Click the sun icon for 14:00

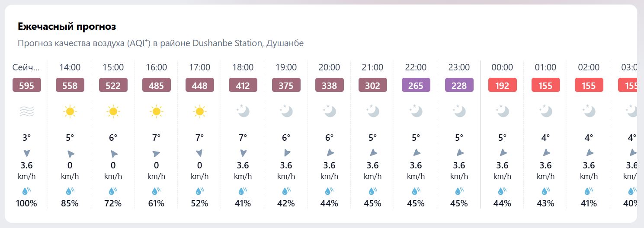(x=70, y=112)
